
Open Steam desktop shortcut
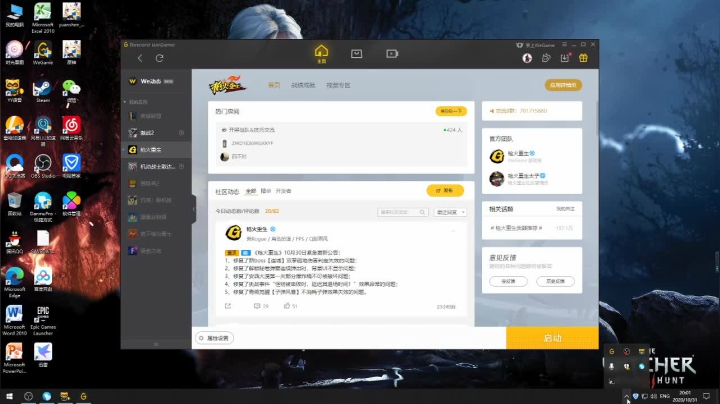pyautogui.click(x=43, y=91)
